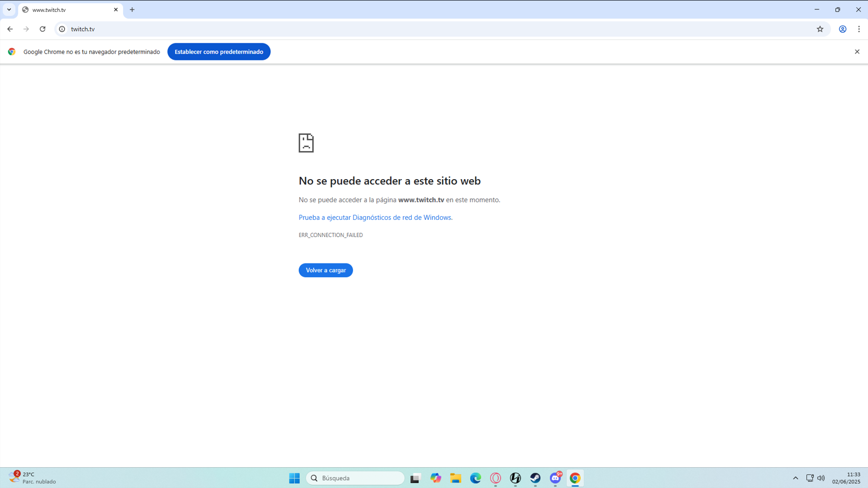
Task: Go back to the previous page
Action: (x=10, y=29)
